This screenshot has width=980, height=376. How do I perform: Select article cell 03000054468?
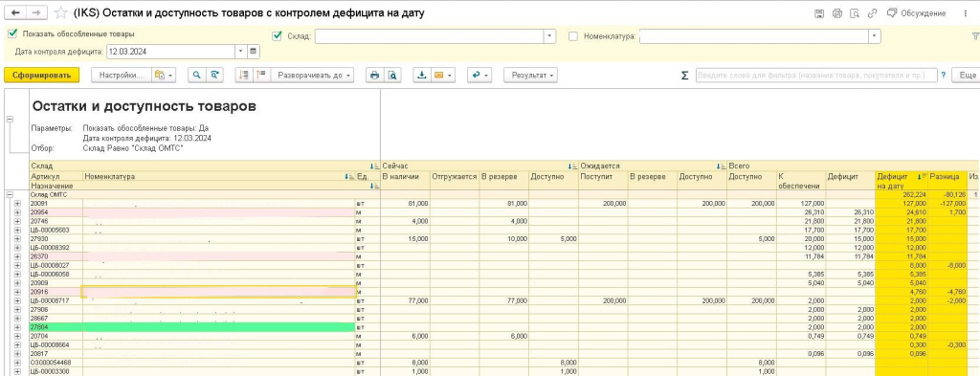tap(56, 363)
